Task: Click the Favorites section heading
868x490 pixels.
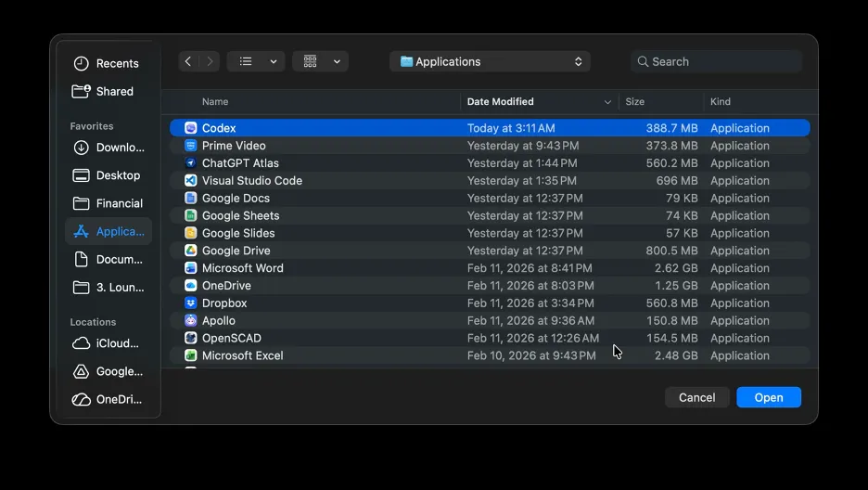Action: tap(92, 126)
